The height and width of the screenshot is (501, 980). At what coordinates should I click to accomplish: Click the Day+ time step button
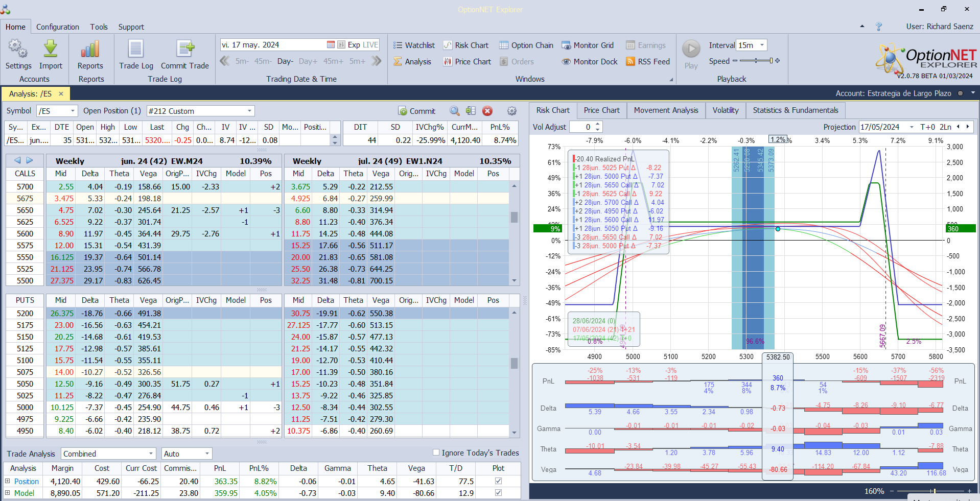[308, 61]
